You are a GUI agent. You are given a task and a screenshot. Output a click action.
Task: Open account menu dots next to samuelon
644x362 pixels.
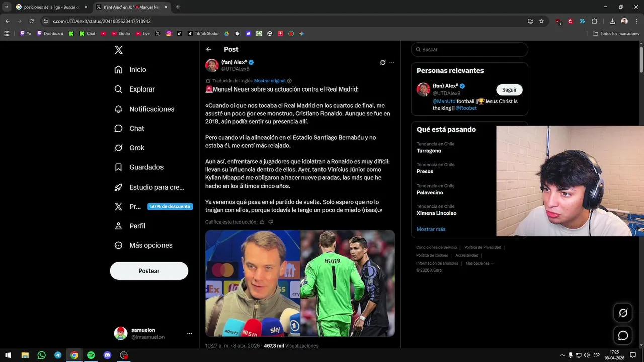pyautogui.click(x=190, y=333)
